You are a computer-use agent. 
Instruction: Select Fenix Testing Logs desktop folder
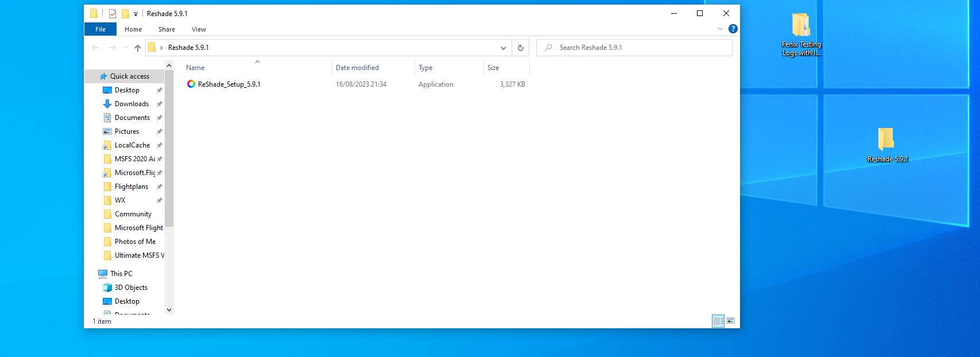coord(801,26)
